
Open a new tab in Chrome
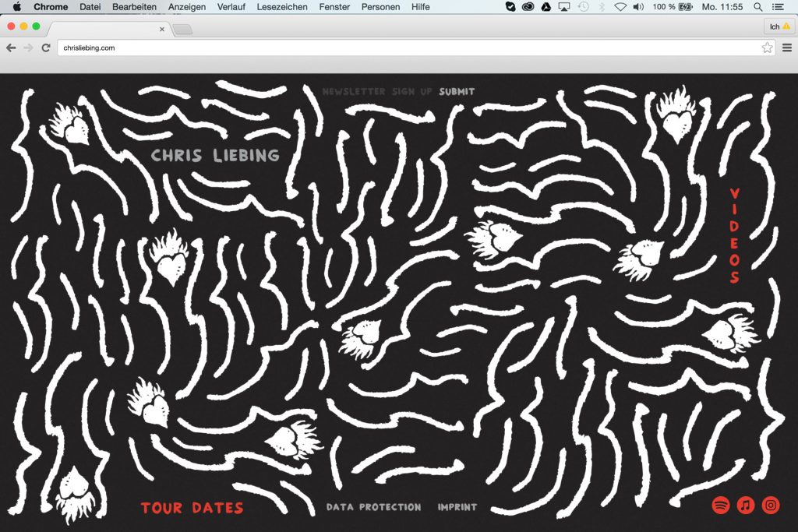(x=182, y=30)
